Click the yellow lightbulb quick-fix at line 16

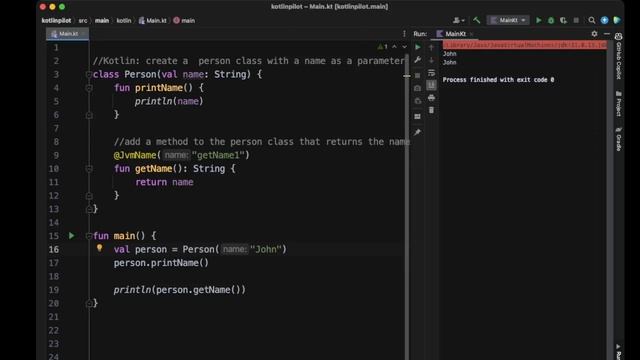coord(99,248)
